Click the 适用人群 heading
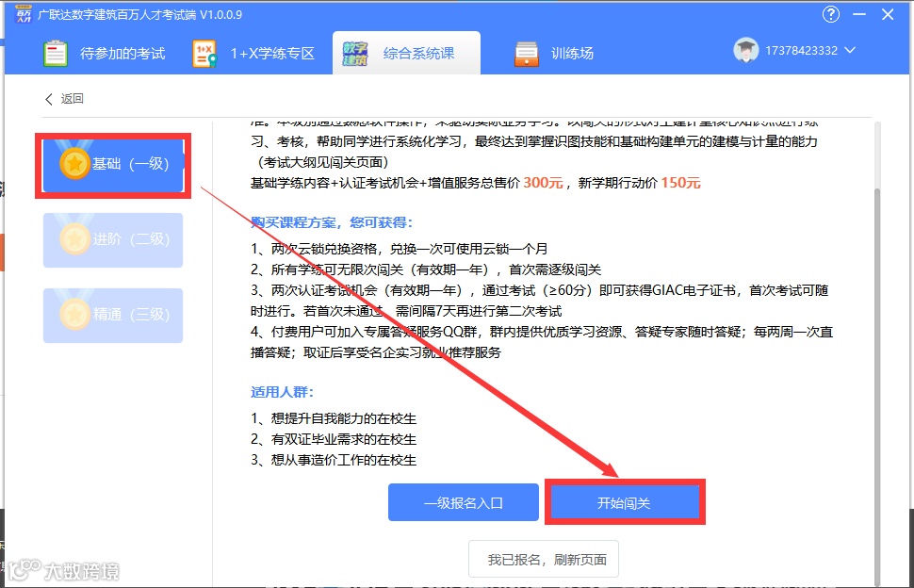 [282, 392]
